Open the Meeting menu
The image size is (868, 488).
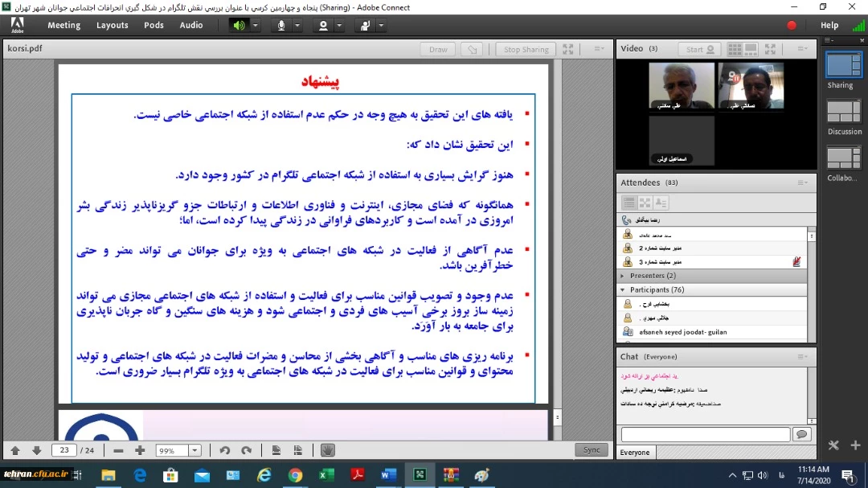(63, 25)
